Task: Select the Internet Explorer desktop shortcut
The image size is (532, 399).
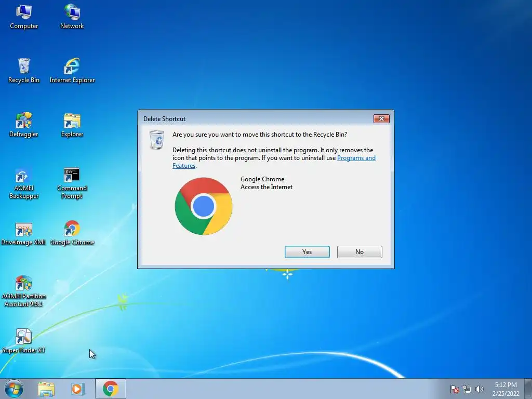Action: [x=72, y=71]
